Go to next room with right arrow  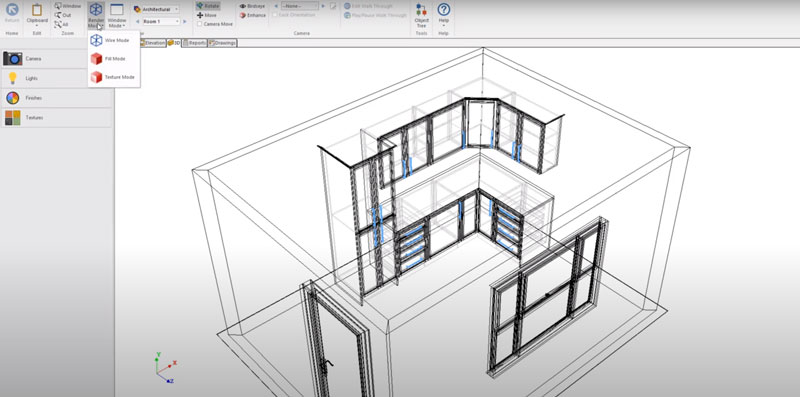(x=185, y=21)
